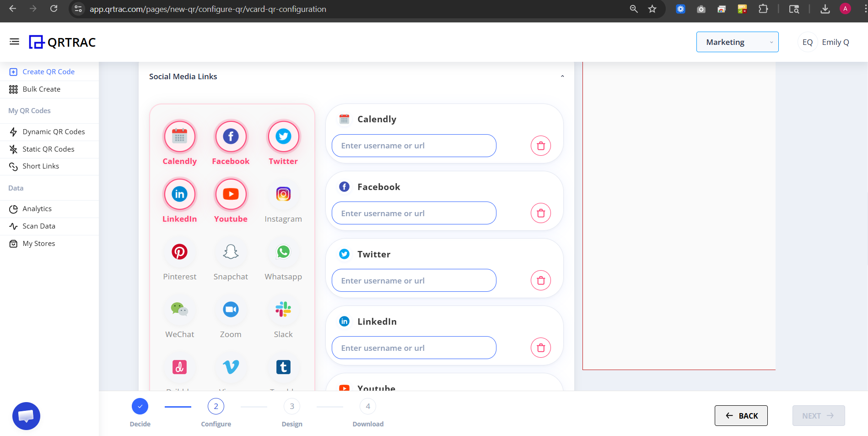
Task: Collapse the Social Media Links section
Action: click(x=562, y=76)
